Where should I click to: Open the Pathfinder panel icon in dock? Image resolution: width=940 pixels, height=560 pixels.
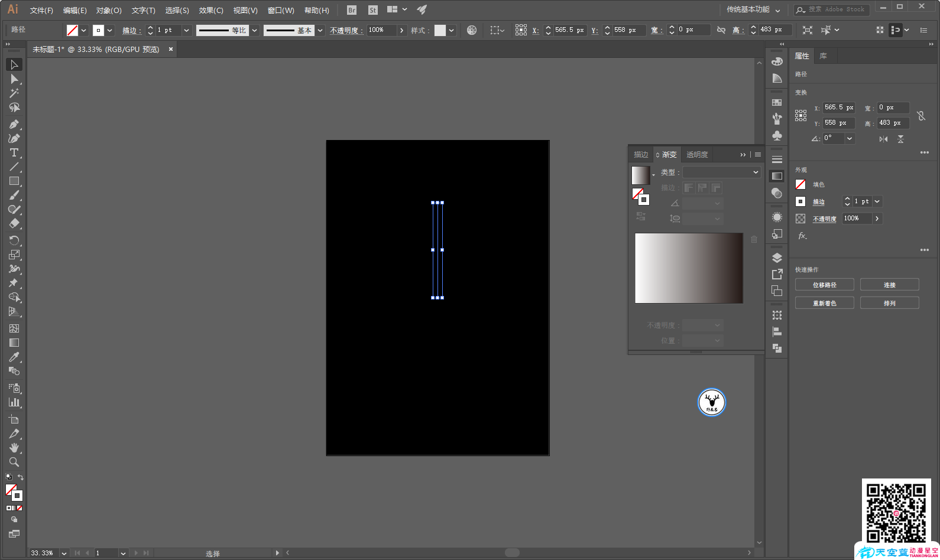[777, 348]
